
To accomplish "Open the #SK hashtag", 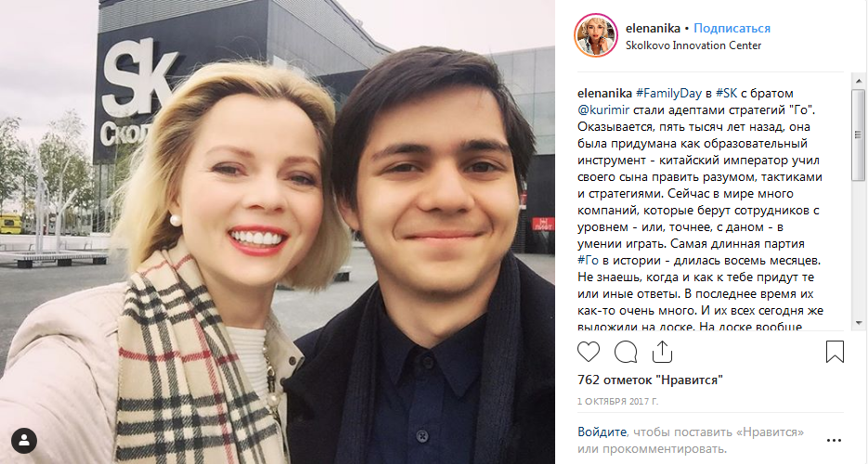I will [x=726, y=93].
